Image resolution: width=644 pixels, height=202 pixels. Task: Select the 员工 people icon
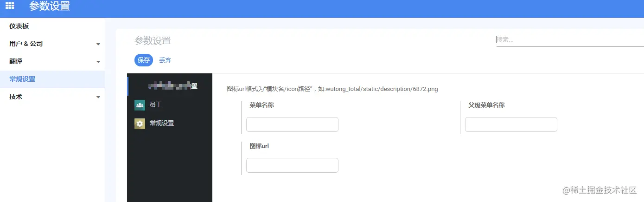pyautogui.click(x=140, y=105)
